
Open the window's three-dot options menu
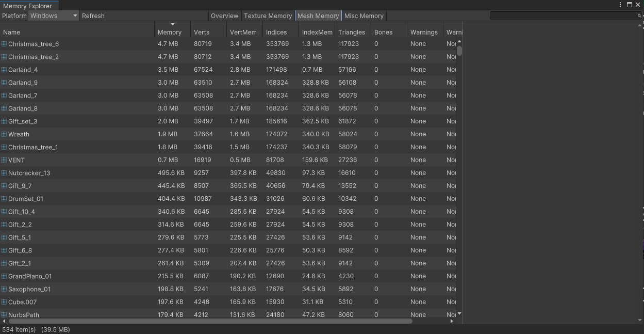coord(620,5)
